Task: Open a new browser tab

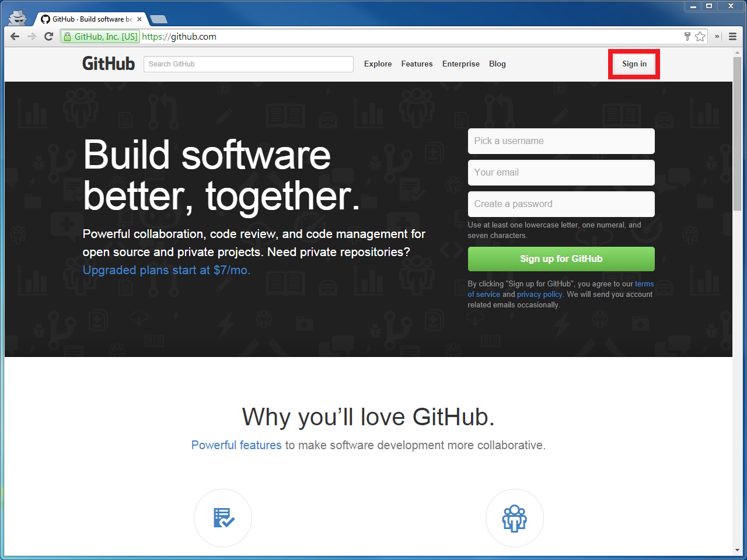Action: [158, 19]
